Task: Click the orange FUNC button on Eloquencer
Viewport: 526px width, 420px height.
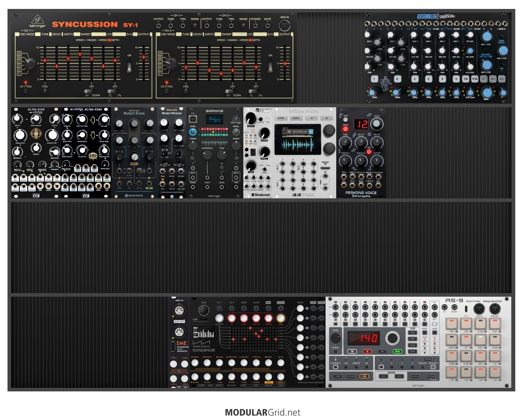Action: tap(281, 318)
